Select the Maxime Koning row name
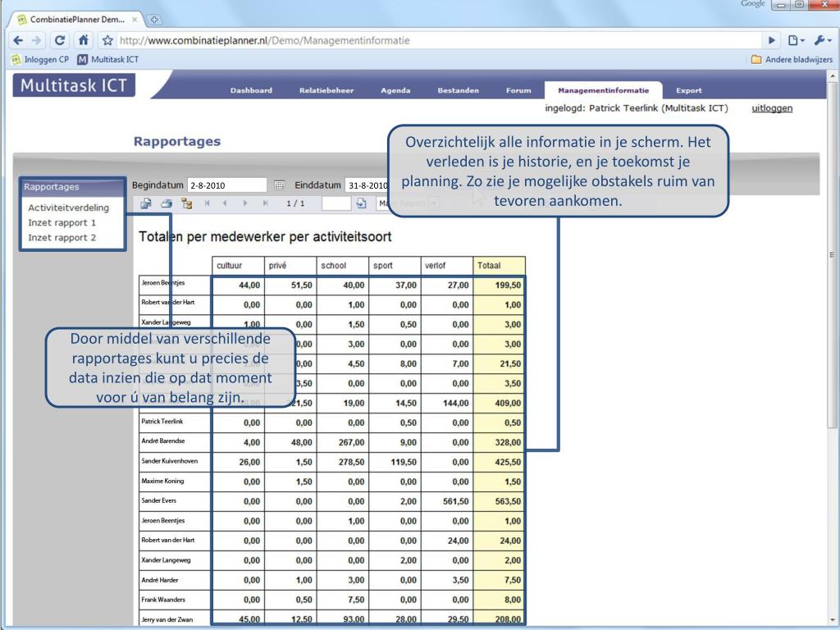This screenshot has height=630, width=840. tap(162, 481)
